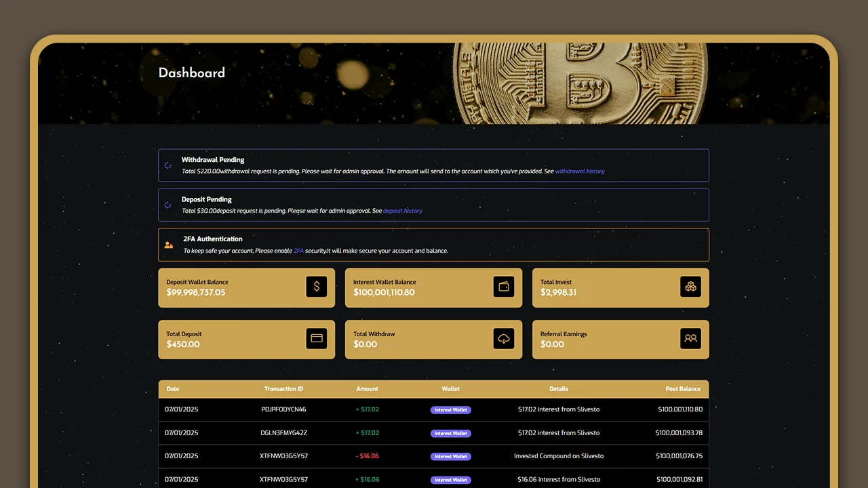The image size is (868, 488).
Task: Select the Interest Wallet badge for DGLN3FMYG42Z
Action: (x=450, y=433)
